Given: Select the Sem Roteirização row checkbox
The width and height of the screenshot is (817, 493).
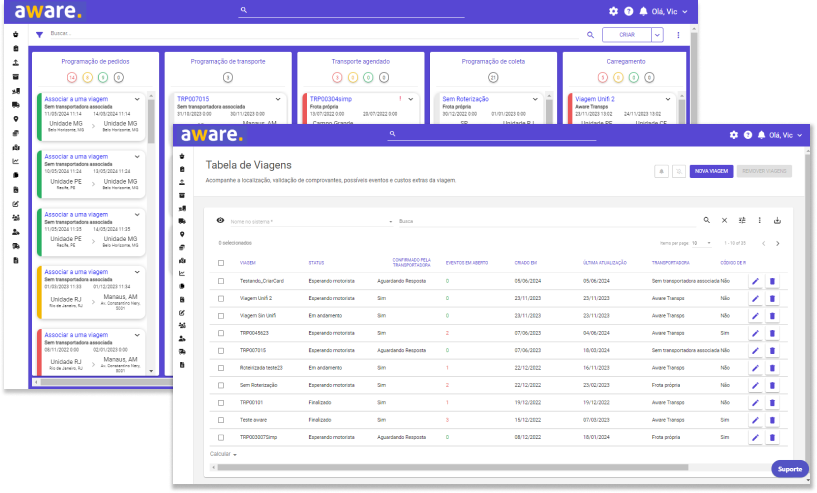Looking at the screenshot, I should pos(221,386).
